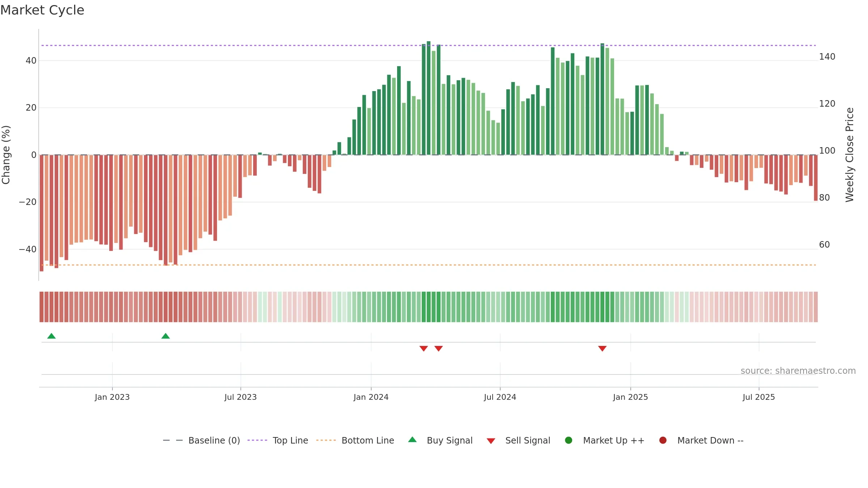The image size is (868, 488).
Task: Click the −40 left-axis tick label
Action: click(x=27, y=249)
